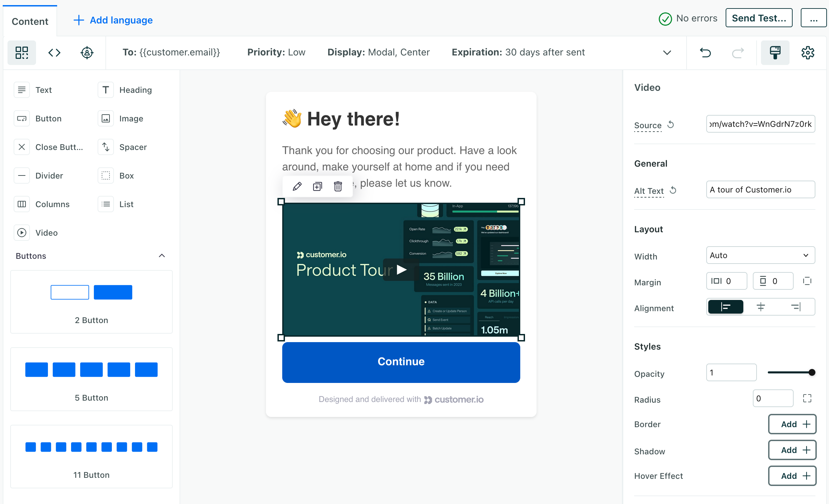Click the Send Test button
The width and height of the screenshot is (829, 504).
(x=759, y=18)
